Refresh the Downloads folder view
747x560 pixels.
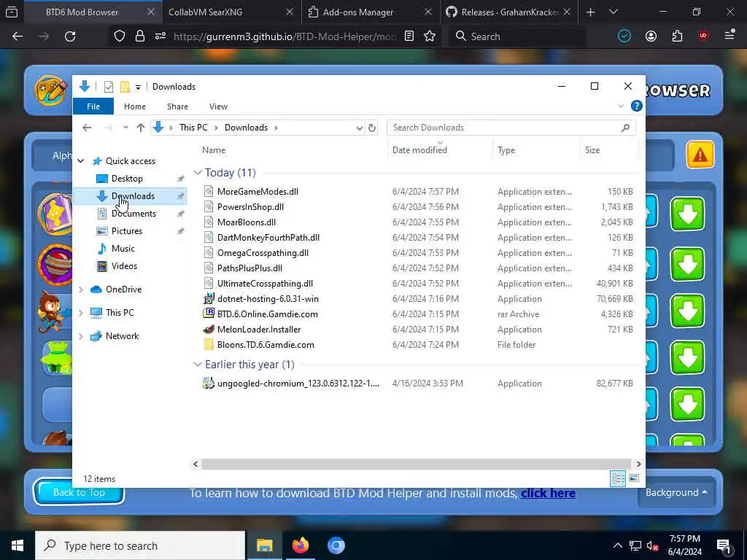(x=371, y=128)
